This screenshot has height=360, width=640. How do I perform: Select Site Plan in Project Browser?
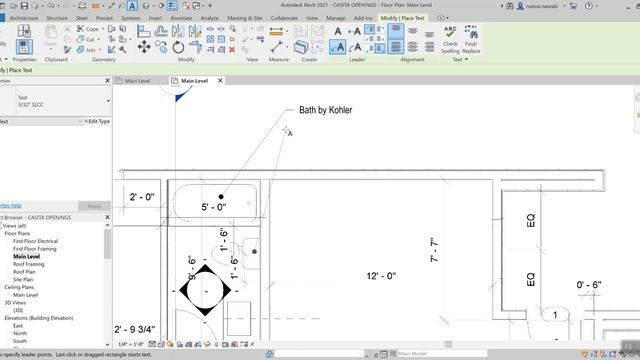(23, 280)
